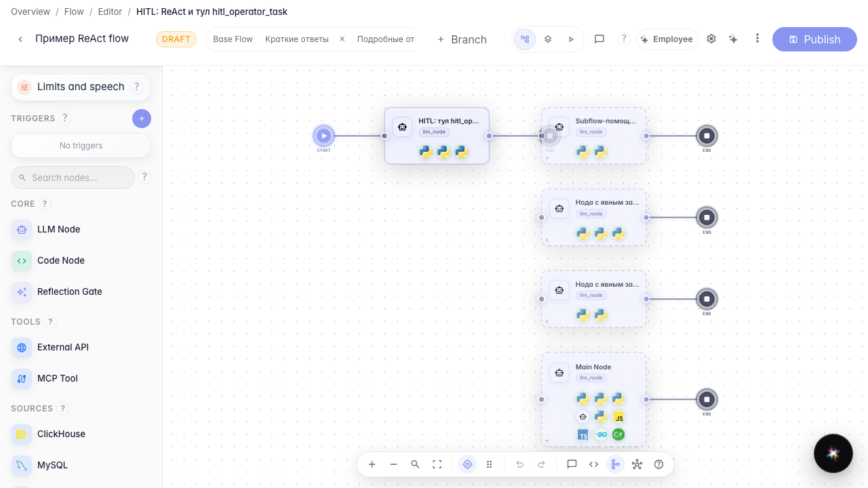Toggle the tree layout icon in the bottom toolbar
Viewport: 868px width, 488px height.
[615, 464]
